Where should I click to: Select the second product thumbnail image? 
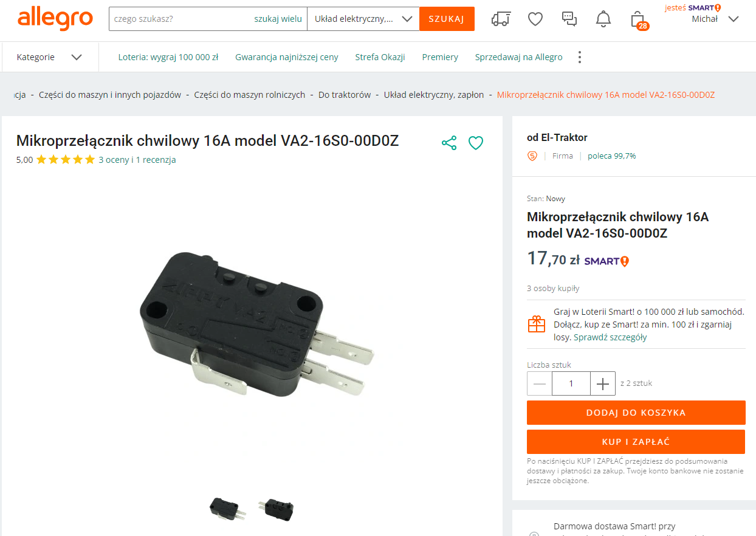(276, 509)
